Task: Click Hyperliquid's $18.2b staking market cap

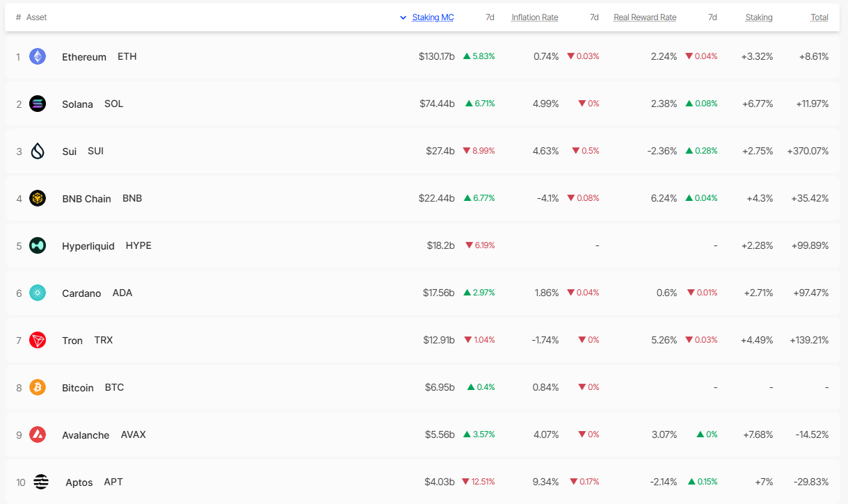Action: [441, 245]
